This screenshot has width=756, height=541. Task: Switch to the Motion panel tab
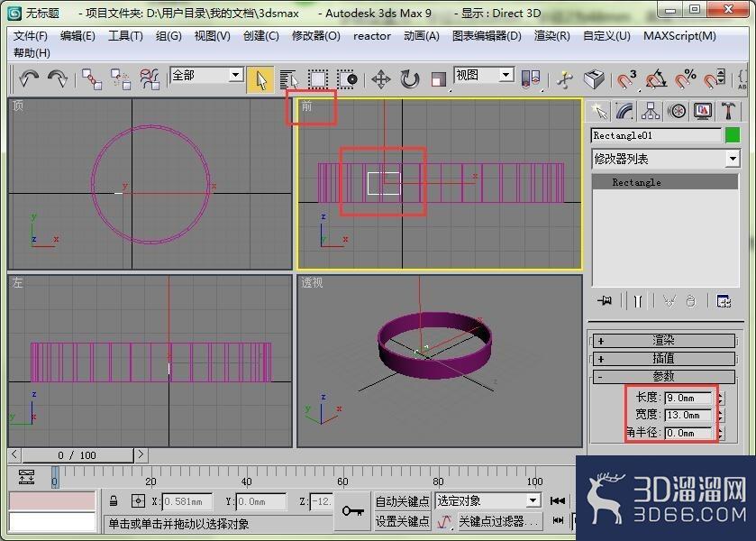(x=677, y=112)
